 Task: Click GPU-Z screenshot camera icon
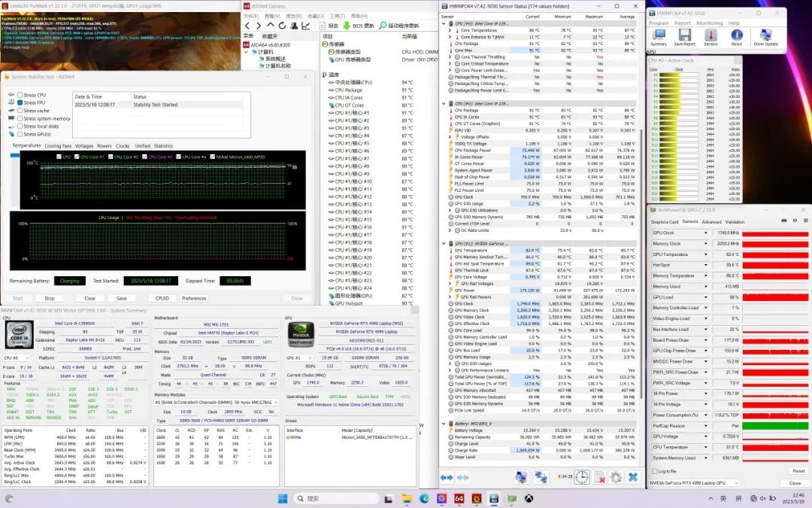click(x=784, y=221)
